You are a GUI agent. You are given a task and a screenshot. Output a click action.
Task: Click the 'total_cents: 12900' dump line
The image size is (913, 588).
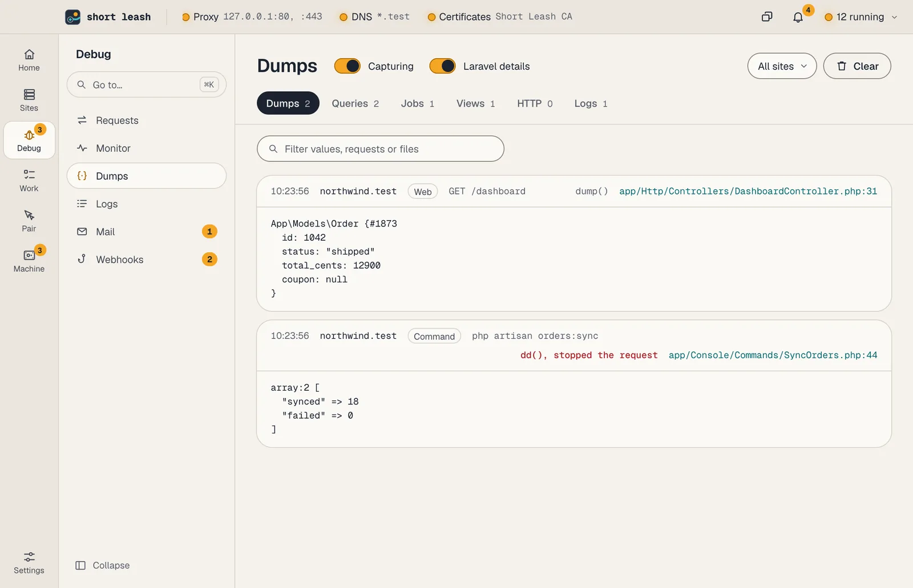[331, 265]
